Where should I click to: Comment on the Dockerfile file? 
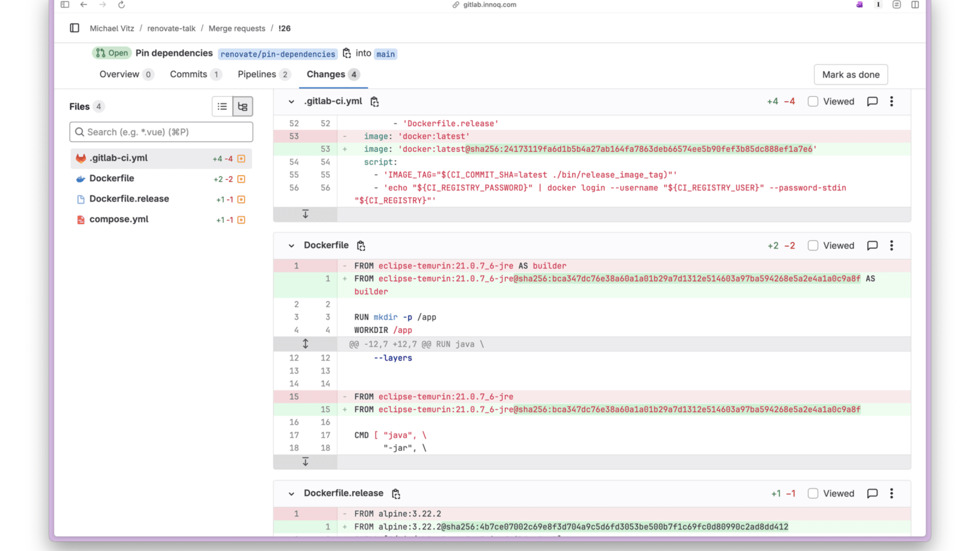click(x=872, y=246)
